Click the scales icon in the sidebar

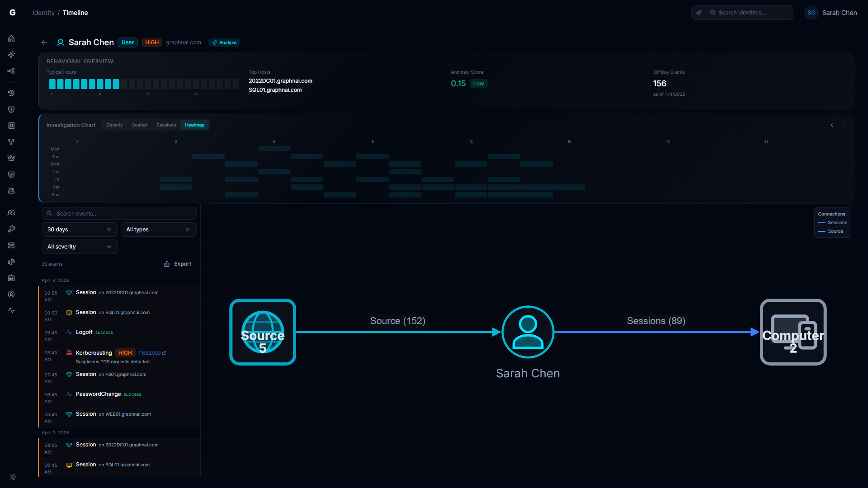[x=11, y=262]
